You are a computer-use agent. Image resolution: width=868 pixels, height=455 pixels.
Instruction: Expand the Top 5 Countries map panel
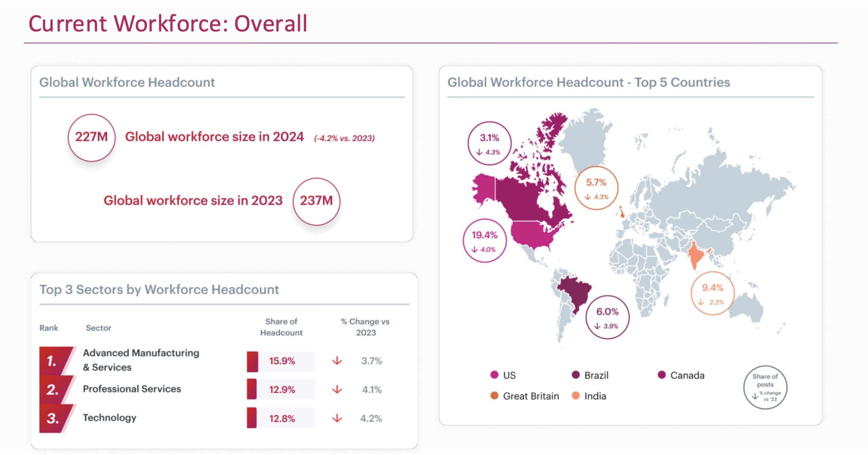coord(589,82)
